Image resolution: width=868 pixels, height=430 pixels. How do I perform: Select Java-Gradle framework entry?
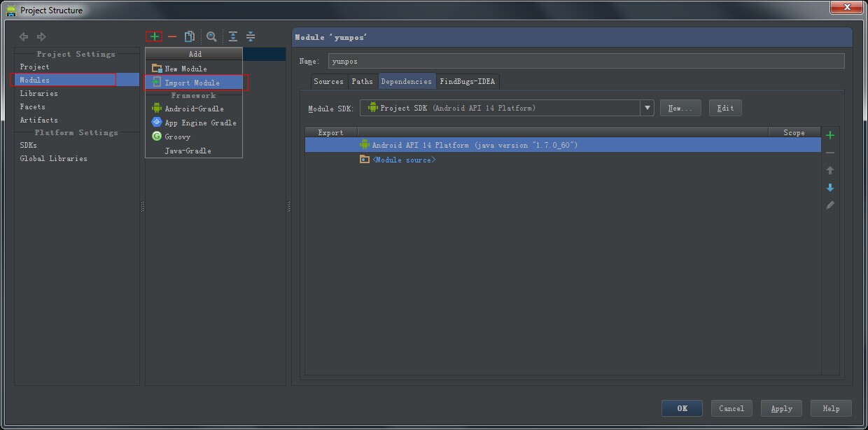click(x=194, y=151)
